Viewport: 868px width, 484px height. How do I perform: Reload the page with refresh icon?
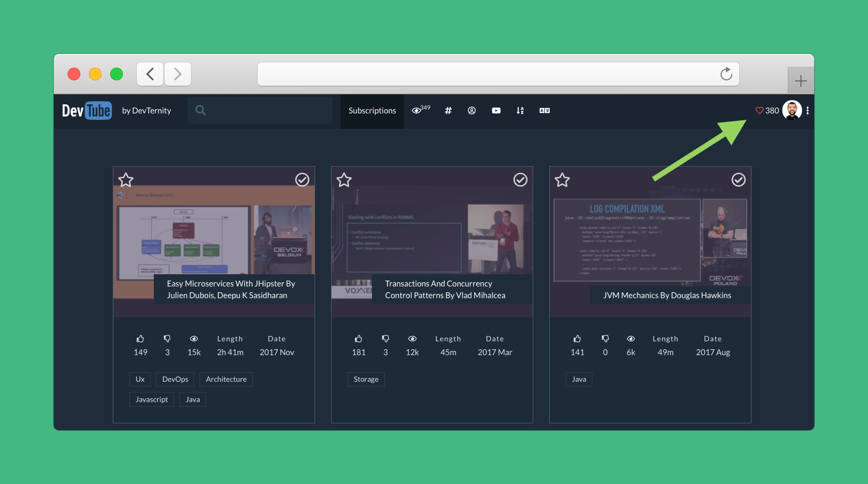pos(726,74)
